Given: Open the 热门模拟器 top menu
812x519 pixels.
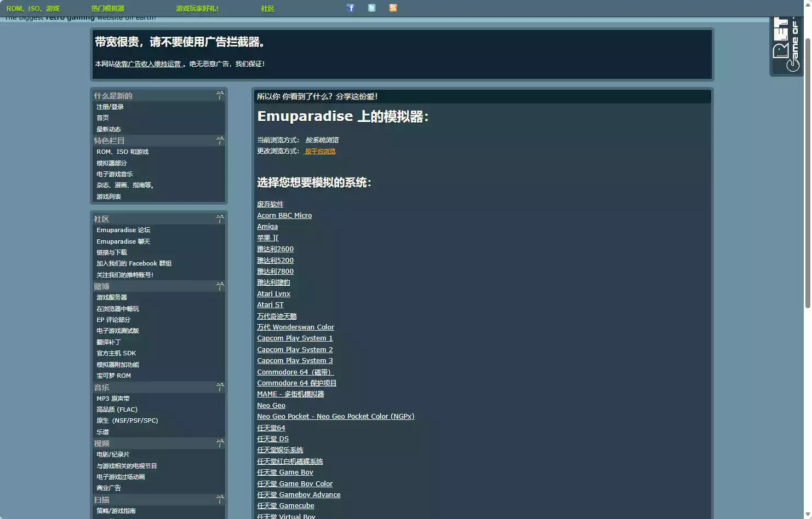Looking at the screenshot, I should click(x=108, y=8).
